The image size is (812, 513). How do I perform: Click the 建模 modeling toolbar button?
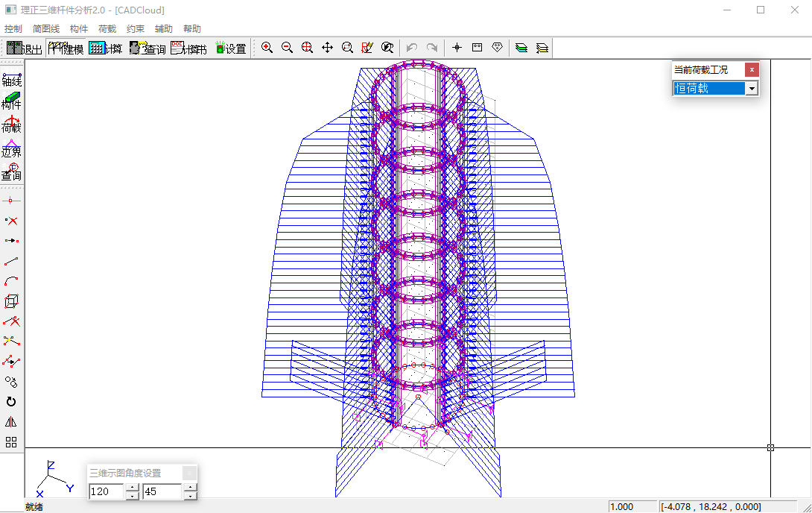pyautogui.click(x=66, y=48)
